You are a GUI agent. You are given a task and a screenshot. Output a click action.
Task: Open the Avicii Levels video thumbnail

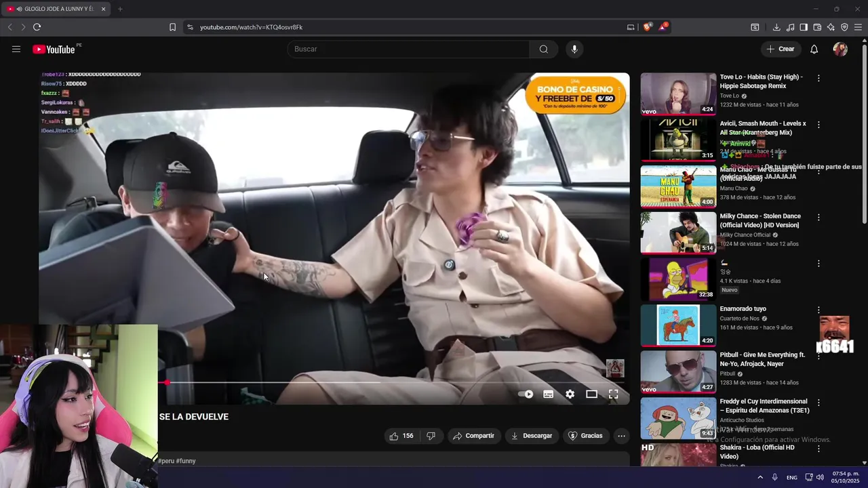[x=678, y=140]
